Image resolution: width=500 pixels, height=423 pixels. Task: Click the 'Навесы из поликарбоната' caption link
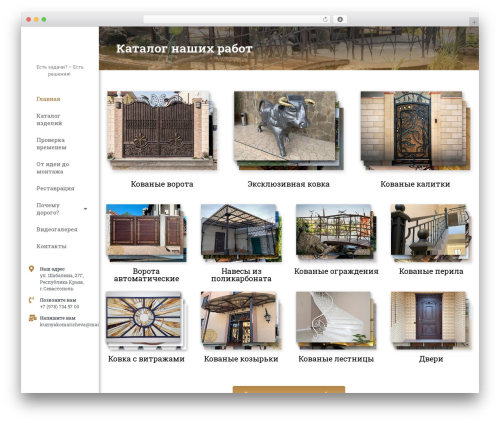click(241, 275)
